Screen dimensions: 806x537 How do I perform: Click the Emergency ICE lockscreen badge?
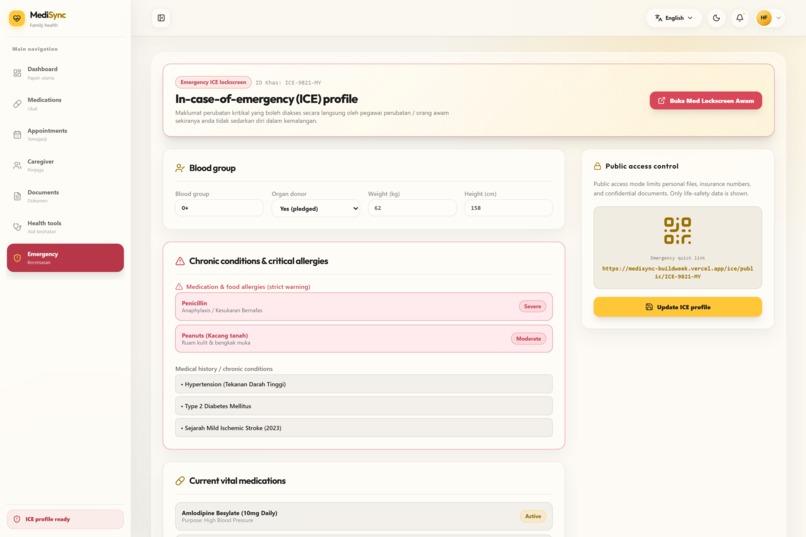[x=213, y=82]
